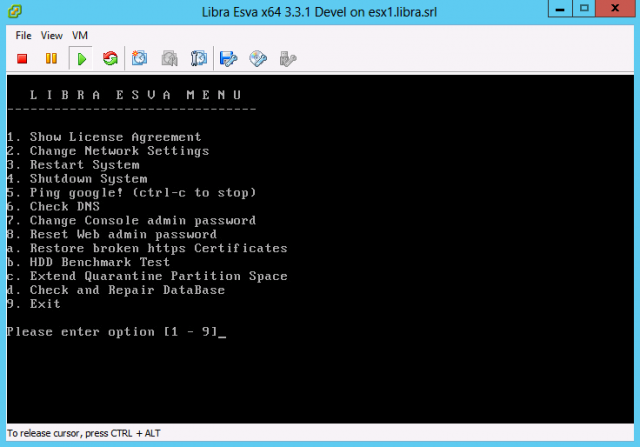Suspend the VM with the pause icon
Image resolution: width=640 pixels, height=447 pixels.
(x=51, y=58)
